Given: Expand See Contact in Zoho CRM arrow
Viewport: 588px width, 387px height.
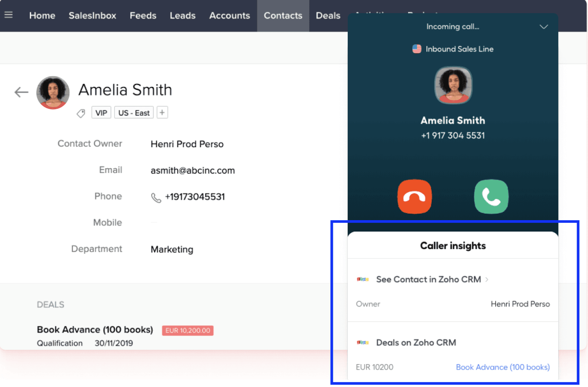Looking at the screenshot, I should pyautogui.click(x=487, y=280).
